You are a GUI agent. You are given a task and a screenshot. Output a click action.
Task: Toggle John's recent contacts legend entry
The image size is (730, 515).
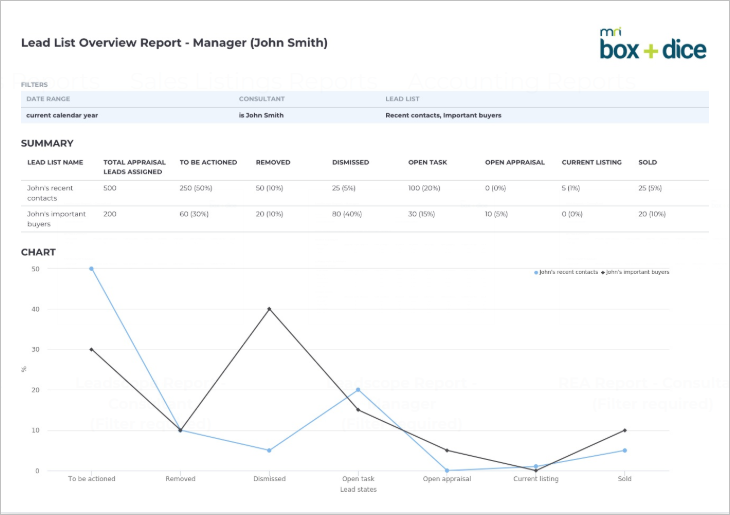point(566,272)
